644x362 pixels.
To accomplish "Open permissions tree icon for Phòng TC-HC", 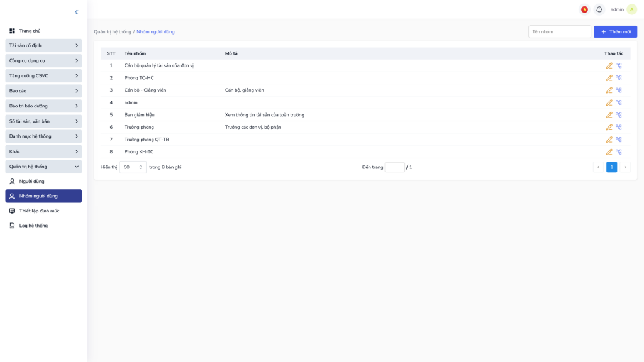I will (619, 78).
